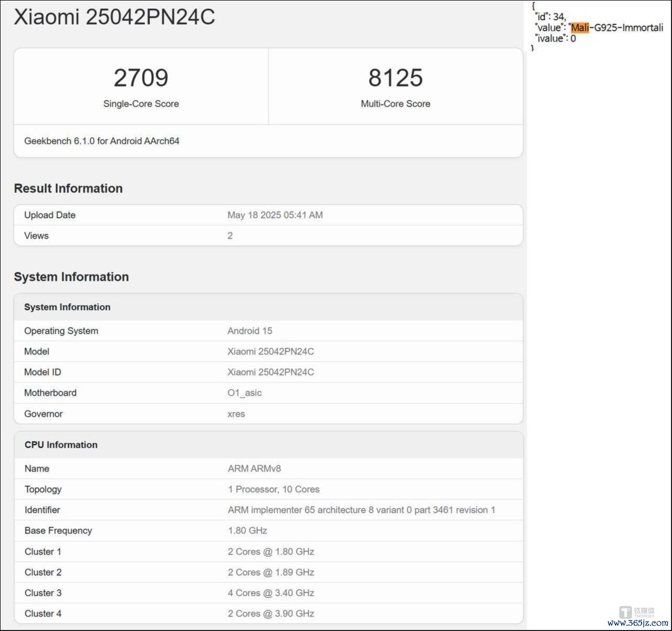This screenshot has width=672, height=631.
Task: Click the Multi-Core Score label
Action: tap(395, 104)
